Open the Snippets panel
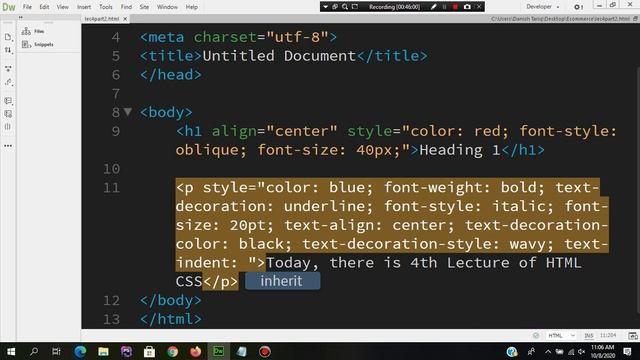 [x=38, y=44]
